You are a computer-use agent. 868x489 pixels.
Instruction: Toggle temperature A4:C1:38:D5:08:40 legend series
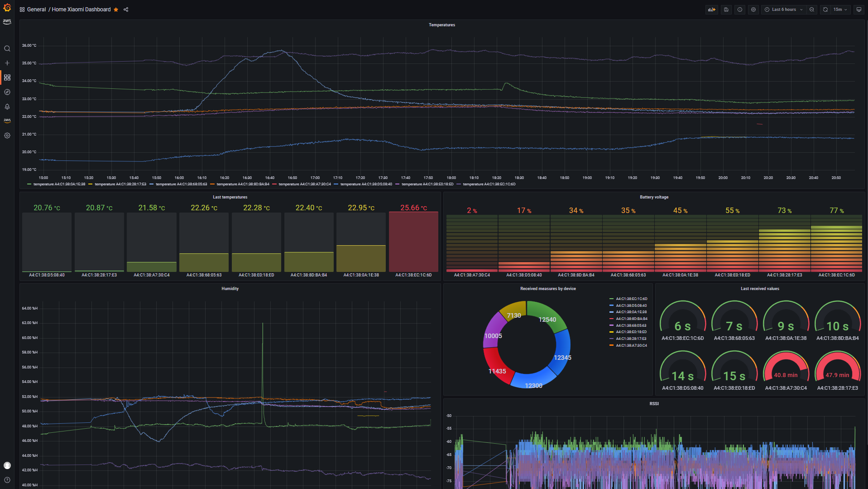pyautogui.click(x=366, y=184)
